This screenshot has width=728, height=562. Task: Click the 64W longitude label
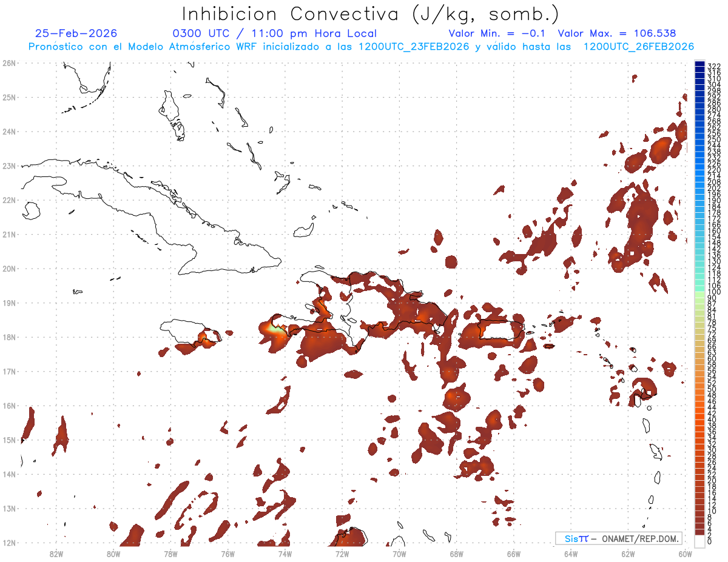pyautogui.click(x=571, y=554)
